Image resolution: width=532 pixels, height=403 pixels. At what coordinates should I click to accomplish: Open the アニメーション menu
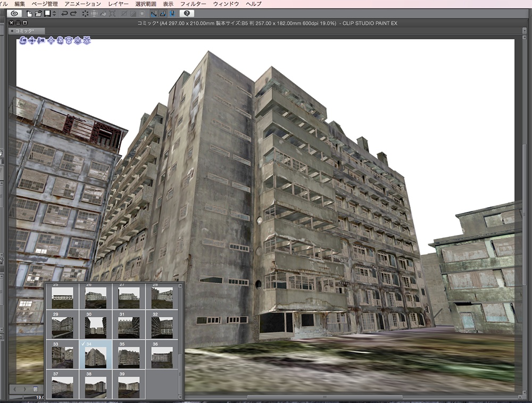coord(83,4)
